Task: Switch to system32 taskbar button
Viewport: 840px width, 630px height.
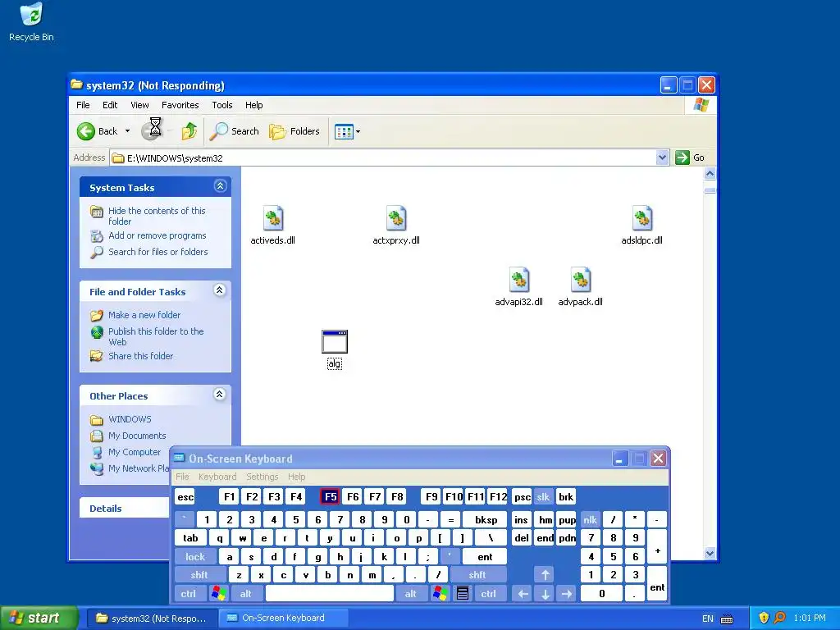Action: click(152, 619)
